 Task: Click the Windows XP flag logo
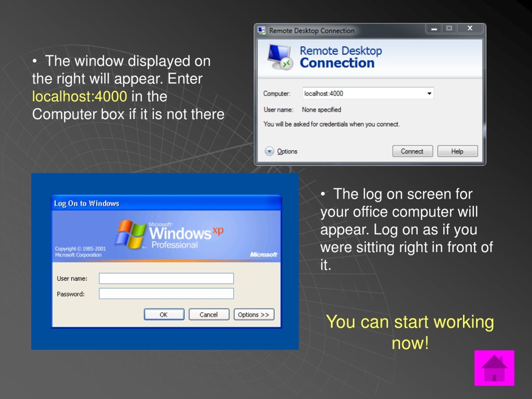click(x=130, y=234)
